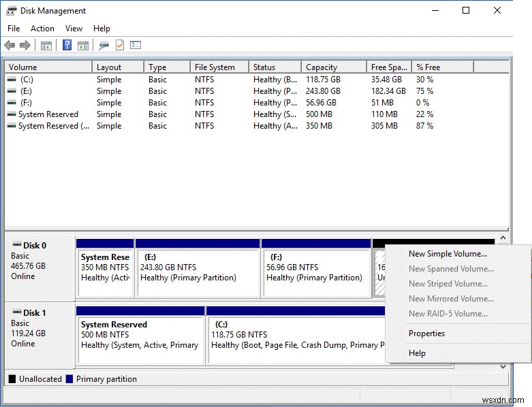The height and width of the screenshot is (407, 532).
Task: Click the scroll up arrow in disk pane
Action: click(x=503, y=238)
